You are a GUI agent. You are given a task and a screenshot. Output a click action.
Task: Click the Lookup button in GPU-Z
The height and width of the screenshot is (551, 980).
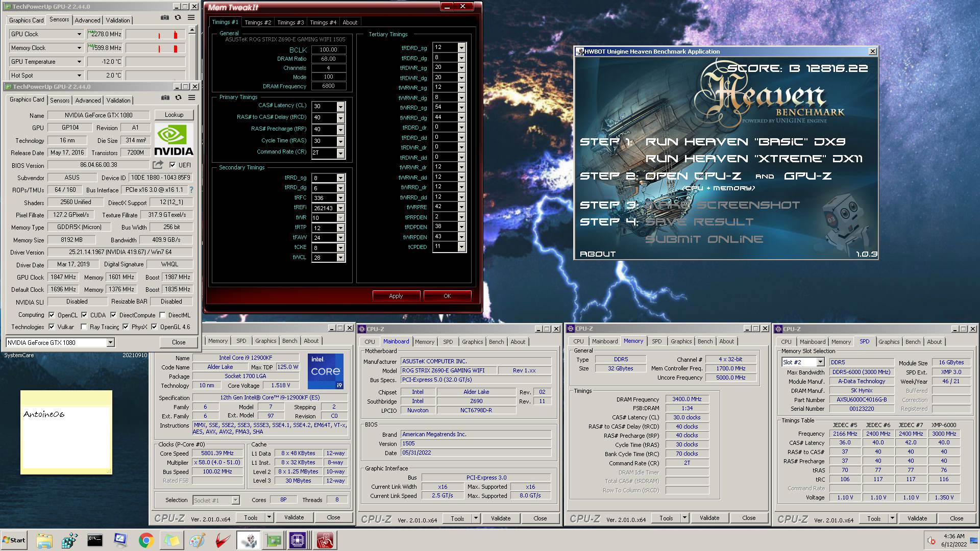[x=174, y=115]
